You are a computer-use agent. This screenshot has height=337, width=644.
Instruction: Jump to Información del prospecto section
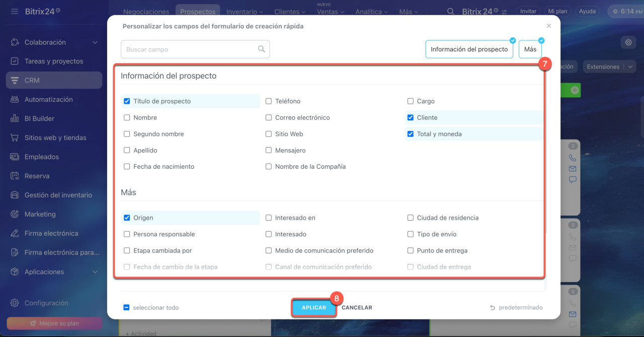coord(469,49)
